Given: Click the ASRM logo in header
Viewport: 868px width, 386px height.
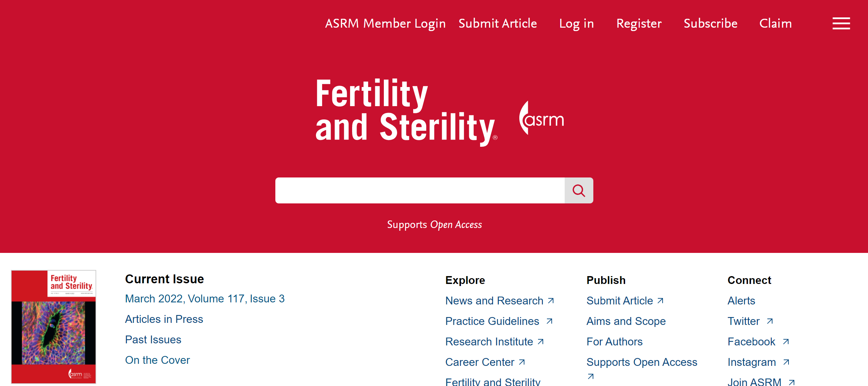Looking at the screenshot, I should coord(541,118).
